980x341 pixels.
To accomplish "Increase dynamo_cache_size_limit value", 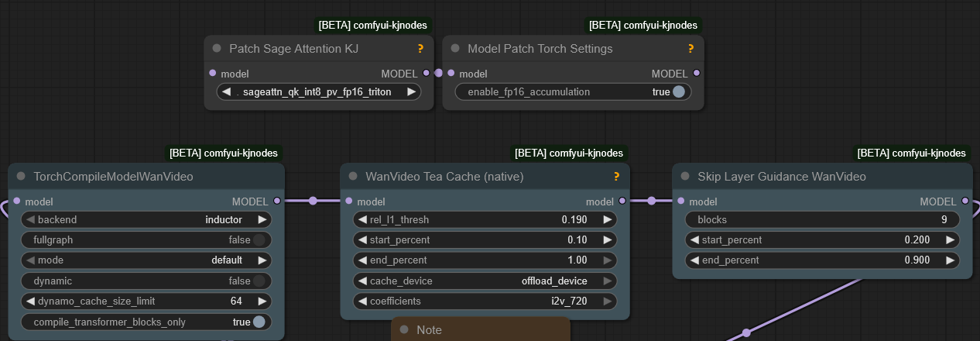I will (x=262, y=301).
